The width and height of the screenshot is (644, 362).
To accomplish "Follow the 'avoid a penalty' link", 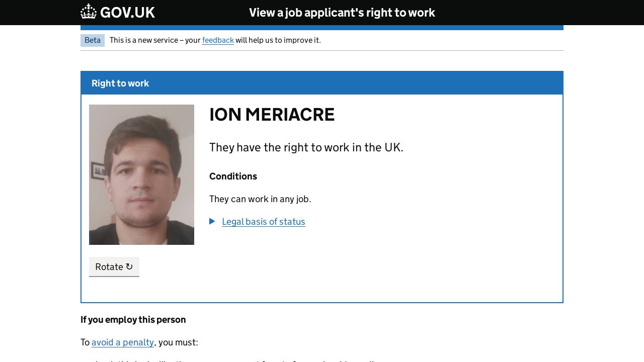I will (123, 342).
